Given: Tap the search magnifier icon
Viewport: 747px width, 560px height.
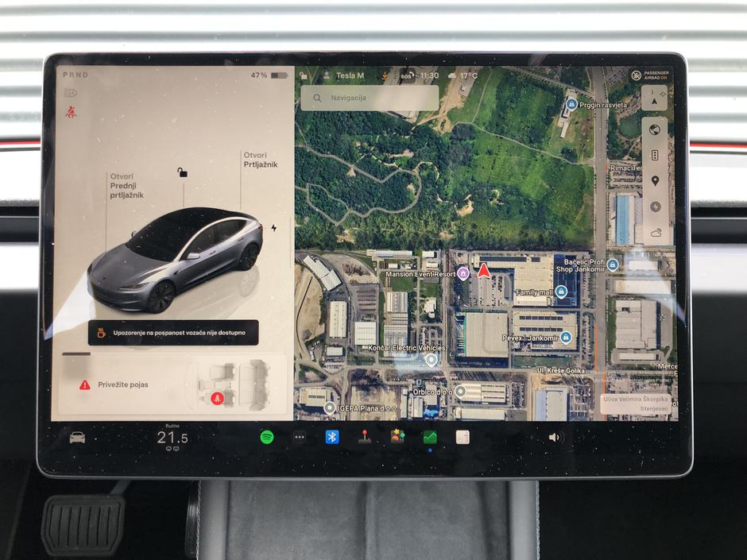Looking at the screenshot, I should [x=317, y=98].
